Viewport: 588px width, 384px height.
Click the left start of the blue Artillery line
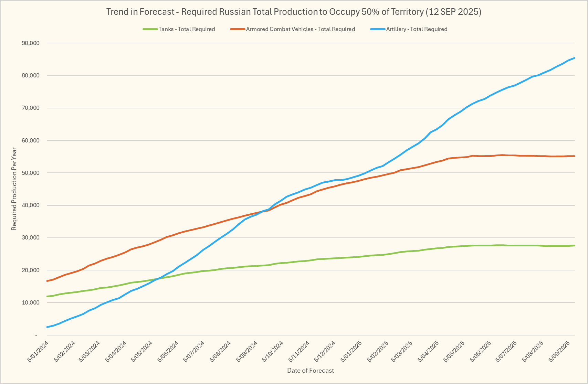tap(47, 327)
